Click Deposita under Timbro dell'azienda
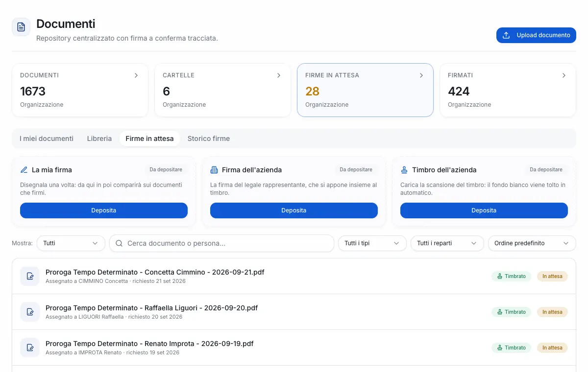 484,210
